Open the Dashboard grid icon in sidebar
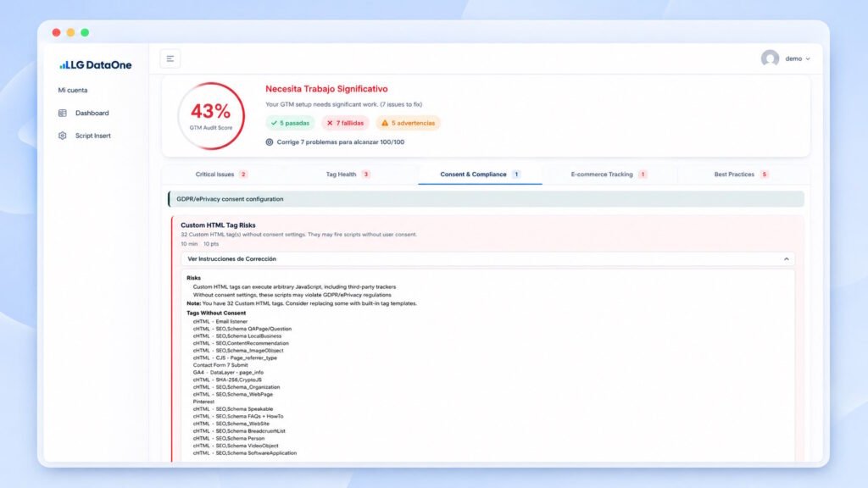This screenshot has height=488, width=868. 63,113
